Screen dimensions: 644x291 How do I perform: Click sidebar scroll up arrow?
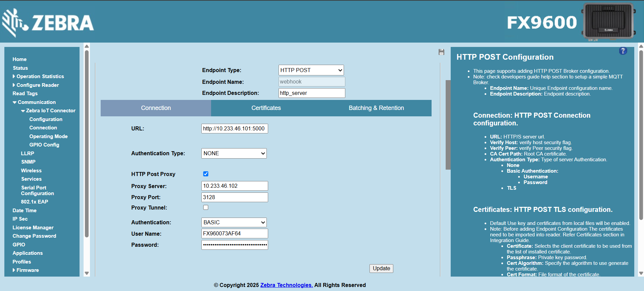tap(87, 46)
